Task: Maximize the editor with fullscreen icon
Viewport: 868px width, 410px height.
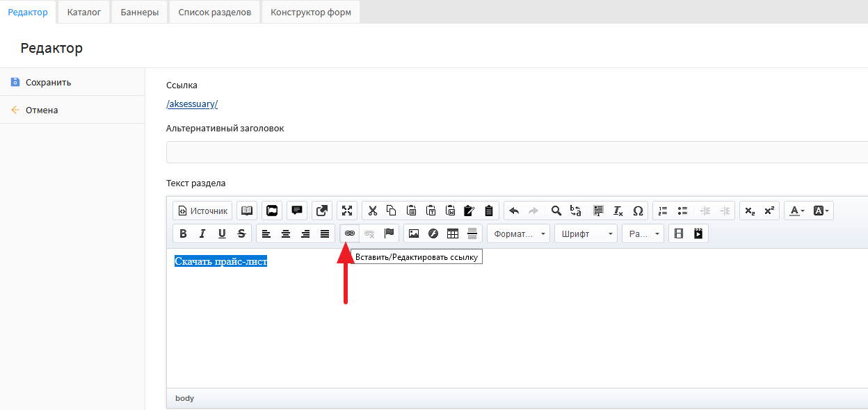Action: pos(347,211)
